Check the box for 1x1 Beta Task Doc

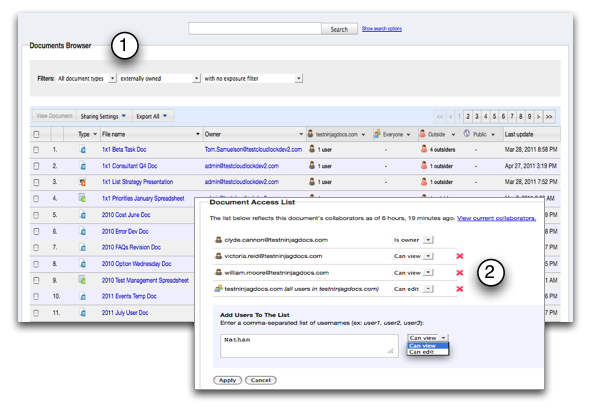(x=37, y=149)
